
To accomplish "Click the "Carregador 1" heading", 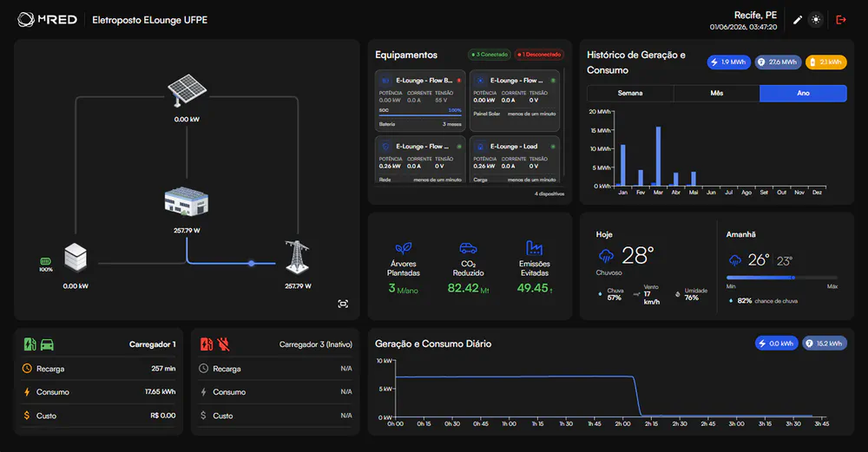I will click(152, 344).
